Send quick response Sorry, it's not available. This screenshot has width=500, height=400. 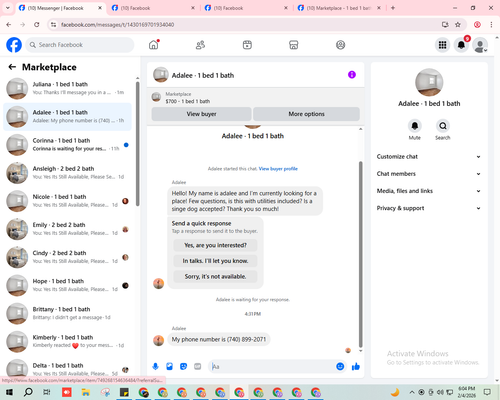tap(215, 276)
